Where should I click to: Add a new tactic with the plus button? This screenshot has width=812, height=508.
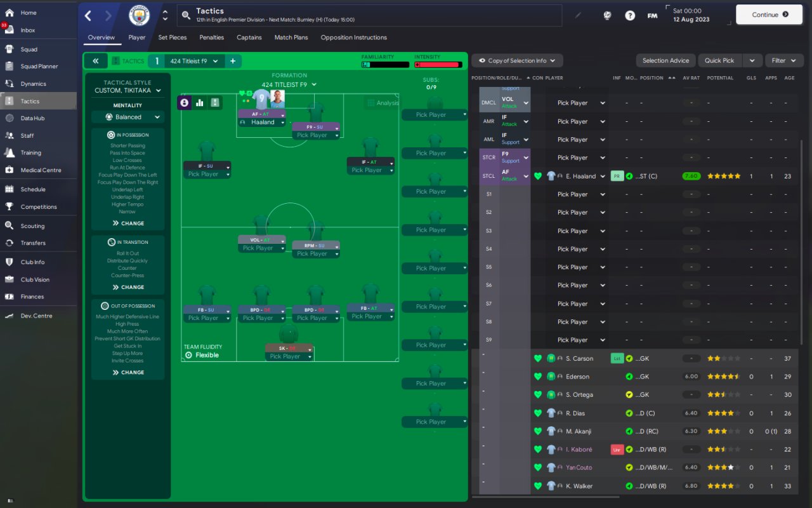tap(233, 61)
